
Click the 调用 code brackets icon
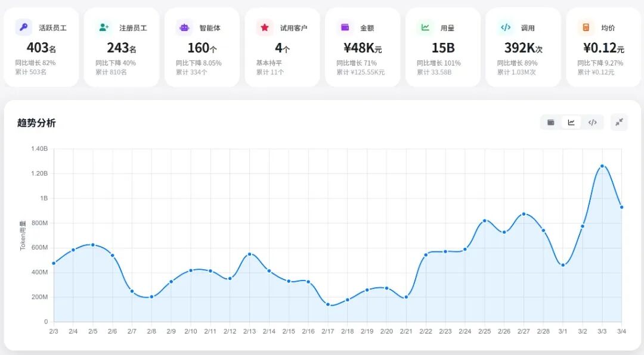click(x=505, y=27)
